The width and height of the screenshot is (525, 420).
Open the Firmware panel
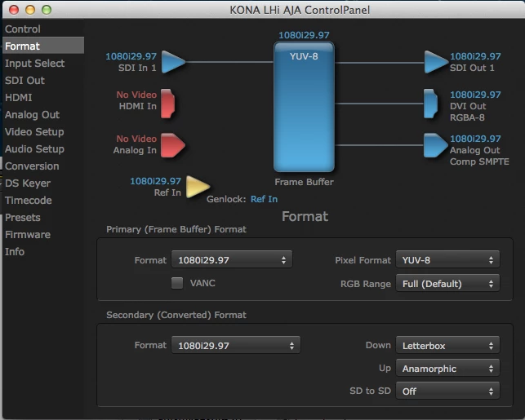[43, 234]
